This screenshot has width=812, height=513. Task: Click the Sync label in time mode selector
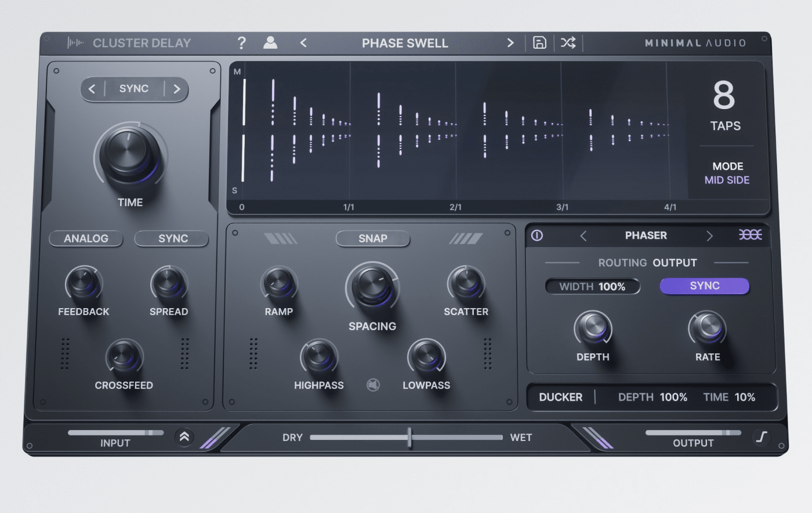[134, 88]
